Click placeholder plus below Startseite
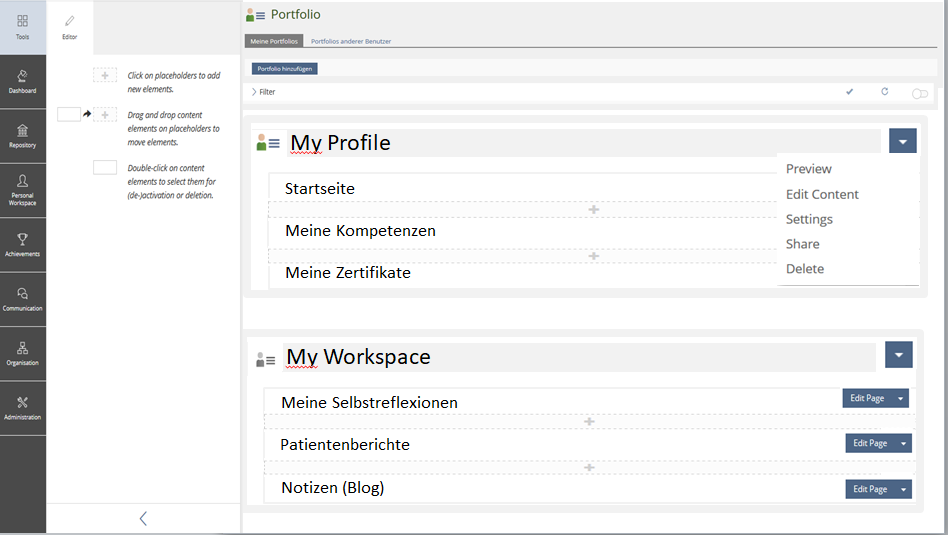948x535 pixels. pos(593,210)
